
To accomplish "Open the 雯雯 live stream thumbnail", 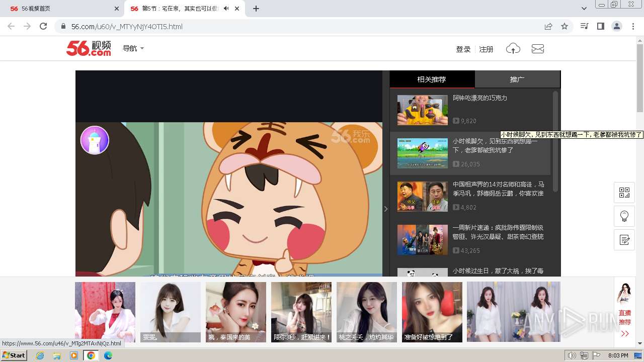I will (171, 312).
